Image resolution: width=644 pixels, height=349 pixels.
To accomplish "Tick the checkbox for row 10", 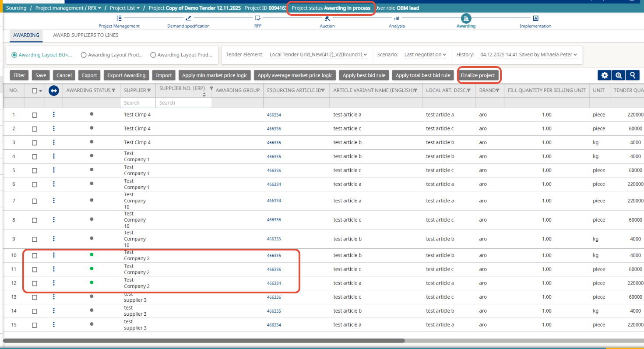I will (35, 256).
